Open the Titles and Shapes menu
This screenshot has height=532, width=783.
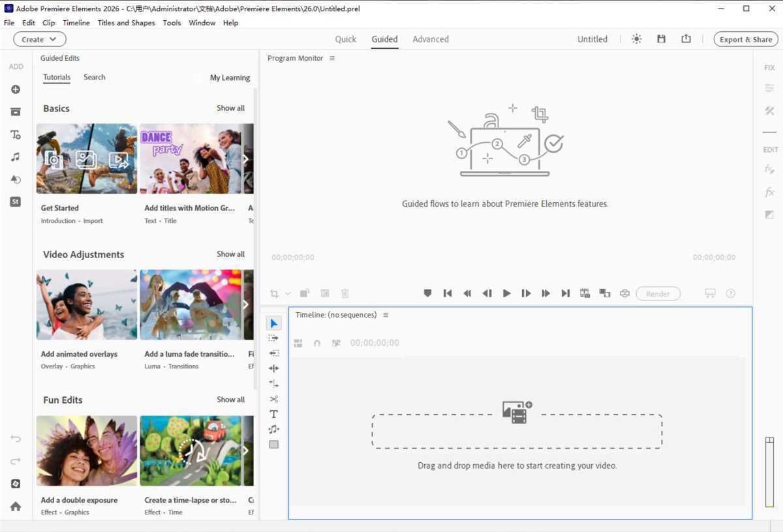pos(127,23)
